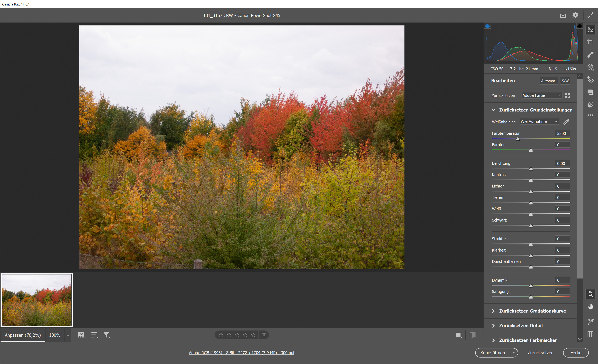The height and width of the screenshot is (364, 598).
Task: Click the bottom Zurücksetzen button
Action: (x=541, y=353)
